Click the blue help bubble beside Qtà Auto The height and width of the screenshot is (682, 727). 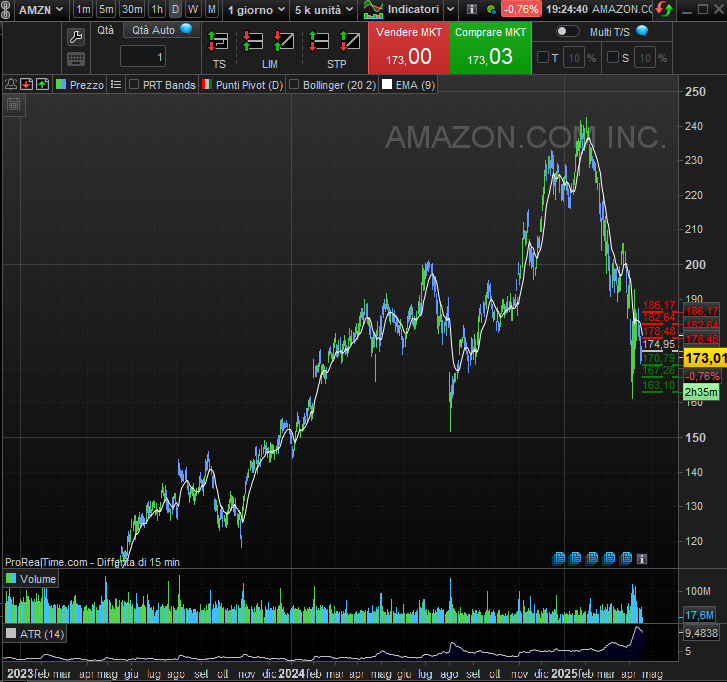point(186,29)
